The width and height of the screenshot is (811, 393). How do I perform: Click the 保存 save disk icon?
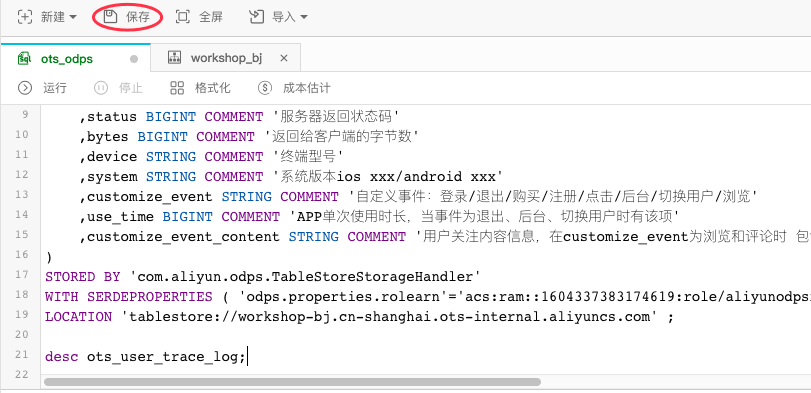(x=110, y=17)
